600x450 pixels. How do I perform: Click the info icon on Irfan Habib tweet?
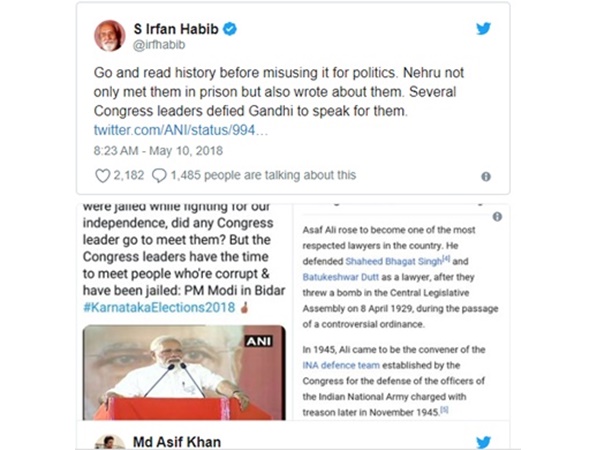click(486, 176)
